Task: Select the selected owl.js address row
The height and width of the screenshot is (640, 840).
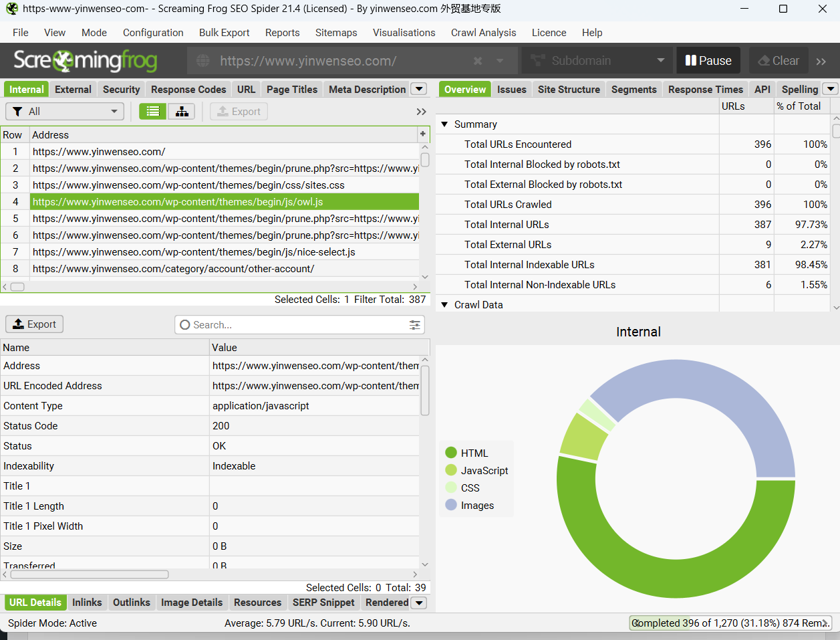Action: pos(225,202)
